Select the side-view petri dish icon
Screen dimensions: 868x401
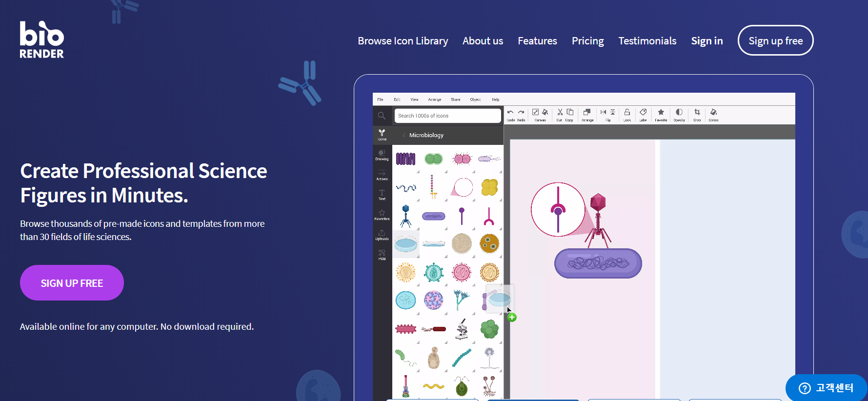[433, 243]
